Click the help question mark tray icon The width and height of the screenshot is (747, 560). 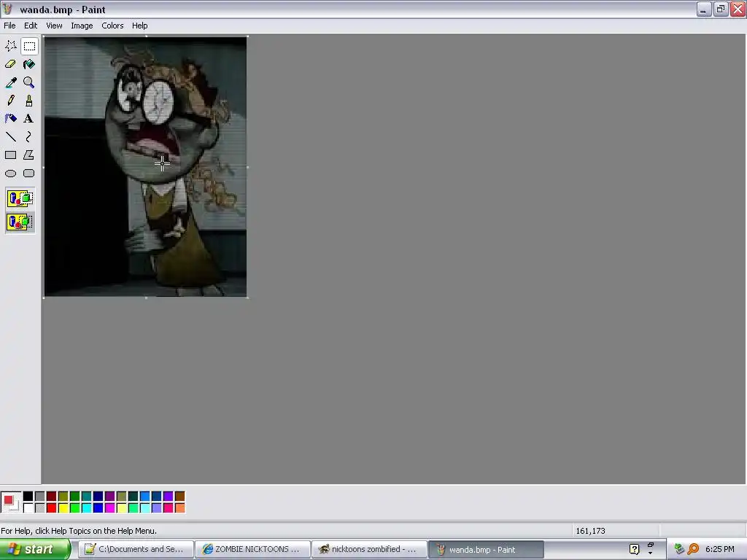[x=634, y=550]
